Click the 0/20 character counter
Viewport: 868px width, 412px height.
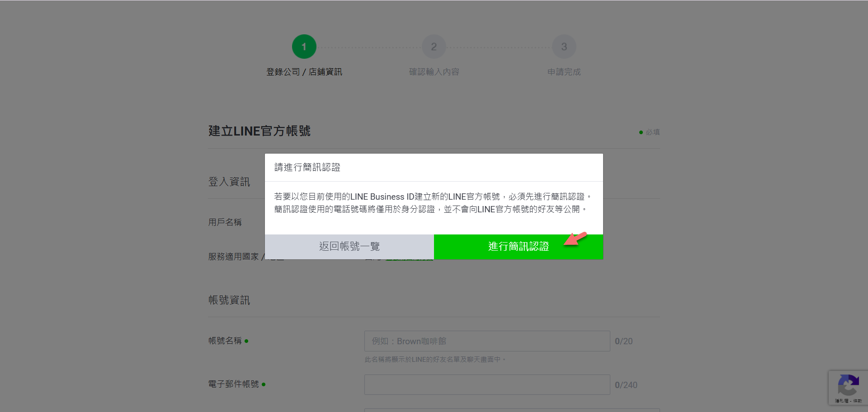[x=624, y=342]
